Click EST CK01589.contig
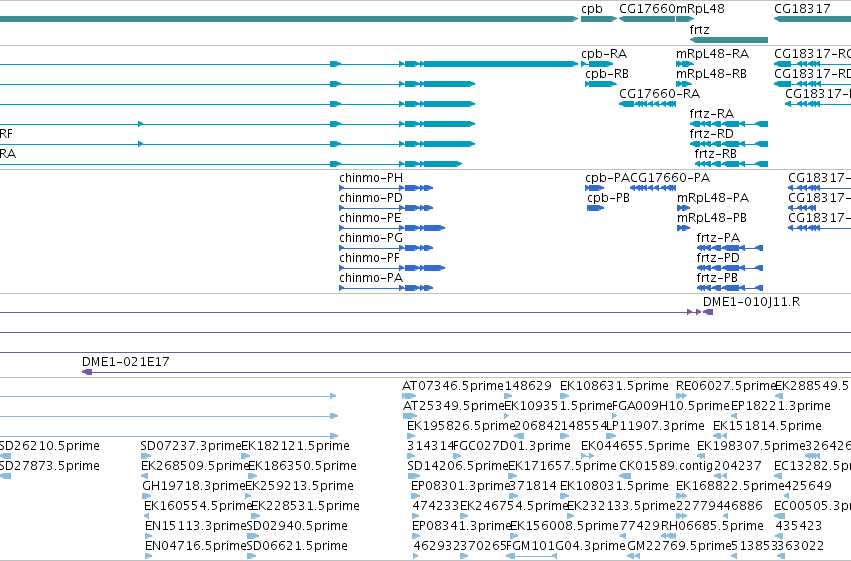Viewport: 851px width, 561px height. 624,476
